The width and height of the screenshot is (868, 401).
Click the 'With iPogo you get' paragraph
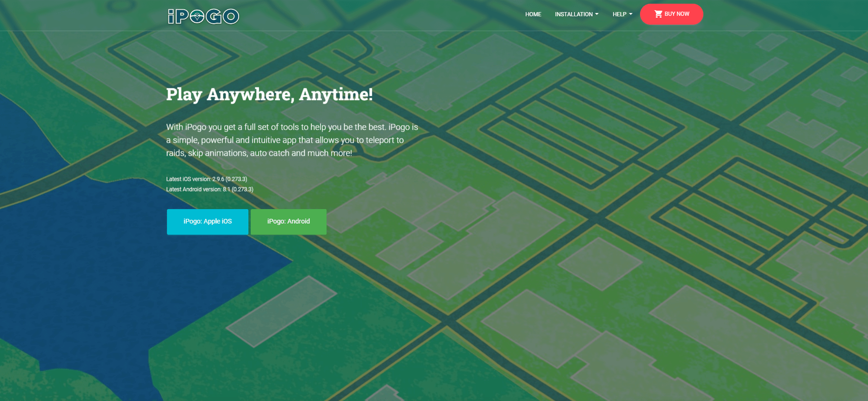click(x=292, y=140)
